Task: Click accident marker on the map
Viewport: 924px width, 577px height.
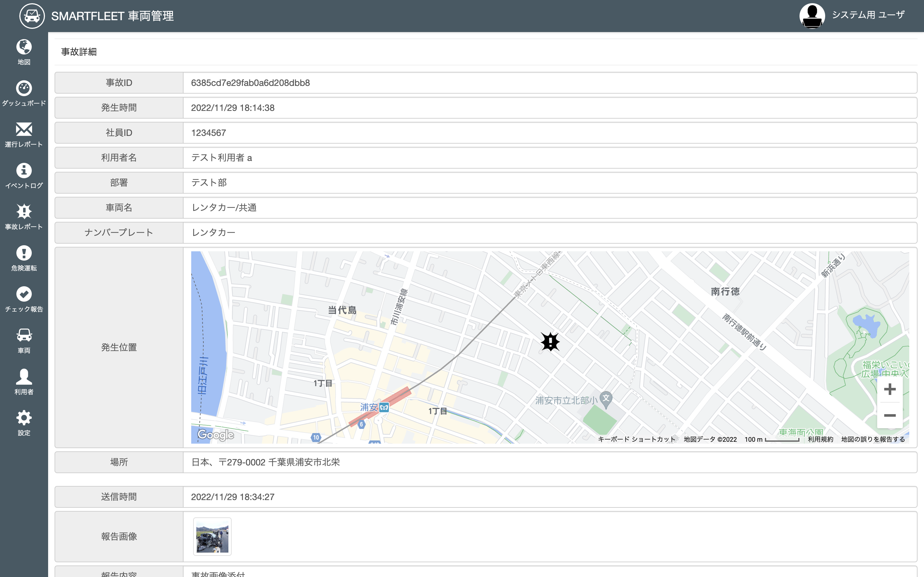Action: coord(550,341)
